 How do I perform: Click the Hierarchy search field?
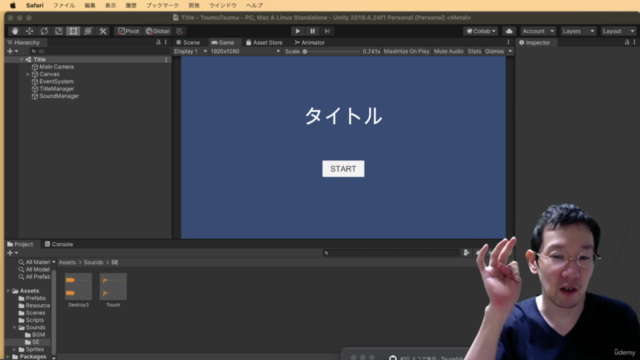pos(99,51)
